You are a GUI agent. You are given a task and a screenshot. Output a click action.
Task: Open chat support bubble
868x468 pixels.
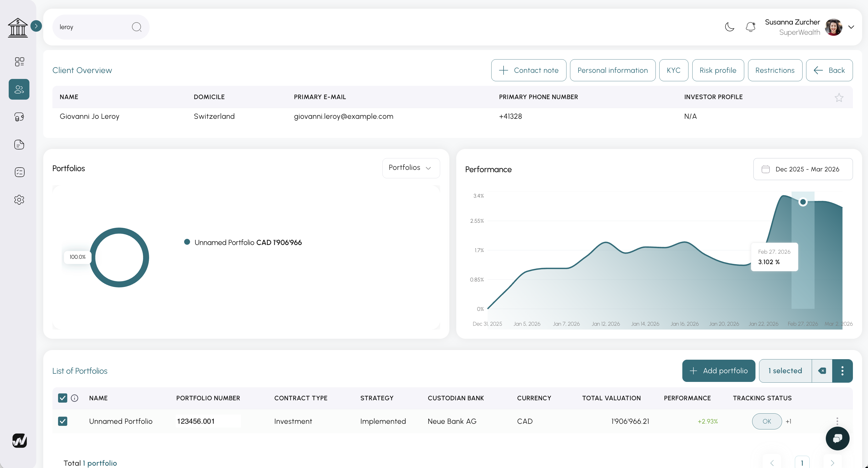[837, 438]
